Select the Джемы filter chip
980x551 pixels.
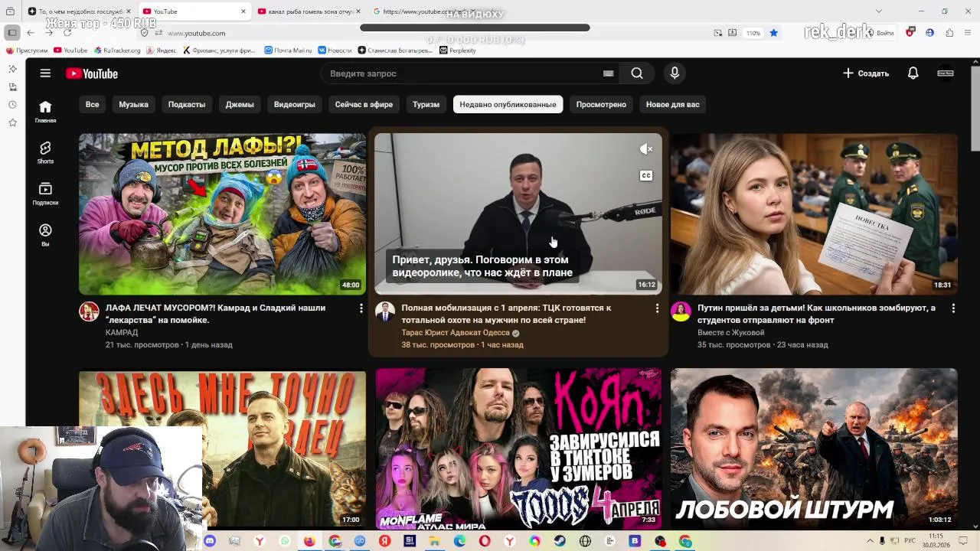click(240, 104)
